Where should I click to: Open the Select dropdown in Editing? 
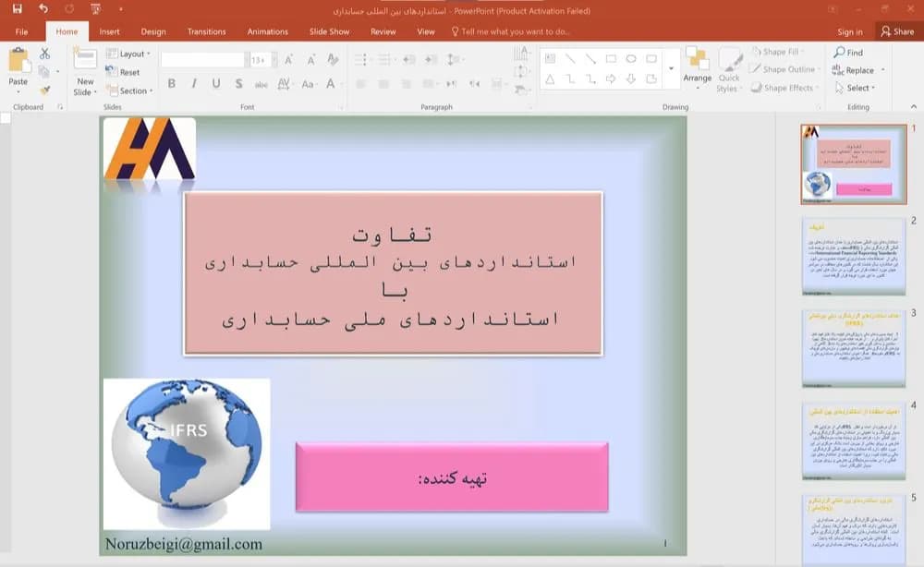coord(855,88)
